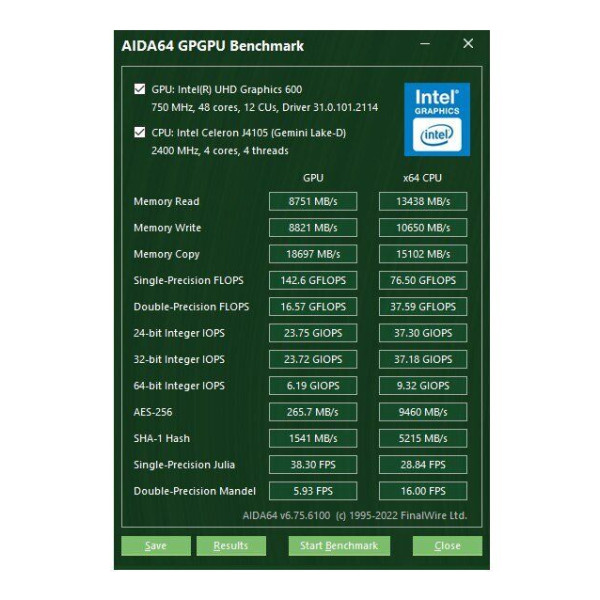
Task: Select GPU SHA-1 Hash value 1541 MB/s
Action: (x=313, y=438)
